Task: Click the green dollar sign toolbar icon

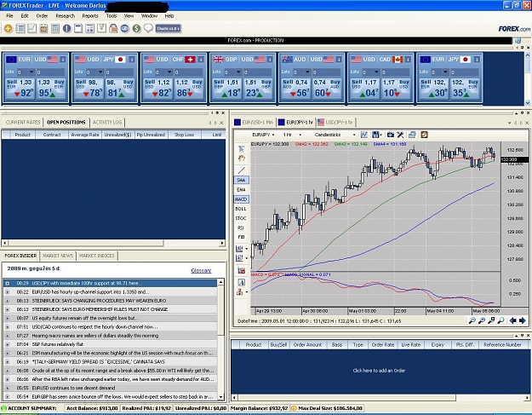Action: [x=136, y=28]
